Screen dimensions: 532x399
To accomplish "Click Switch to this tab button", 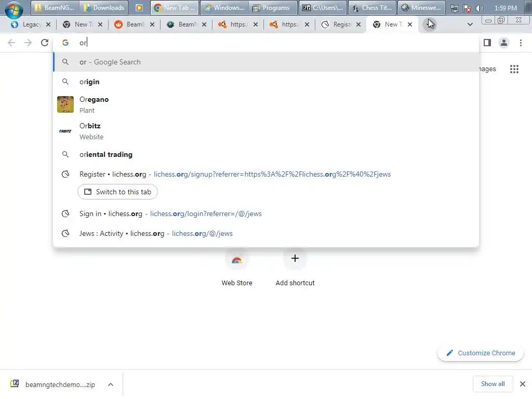I will click(117, 192).
